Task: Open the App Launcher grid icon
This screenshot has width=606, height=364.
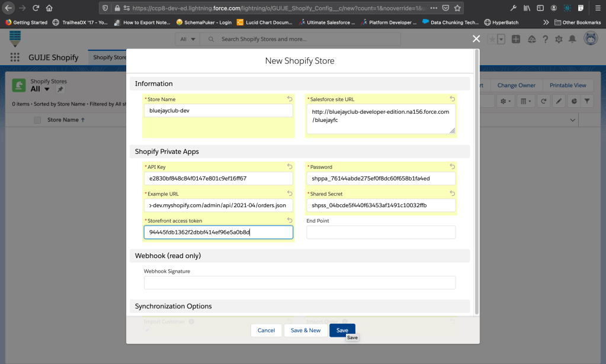Action: tap(15, 57)
